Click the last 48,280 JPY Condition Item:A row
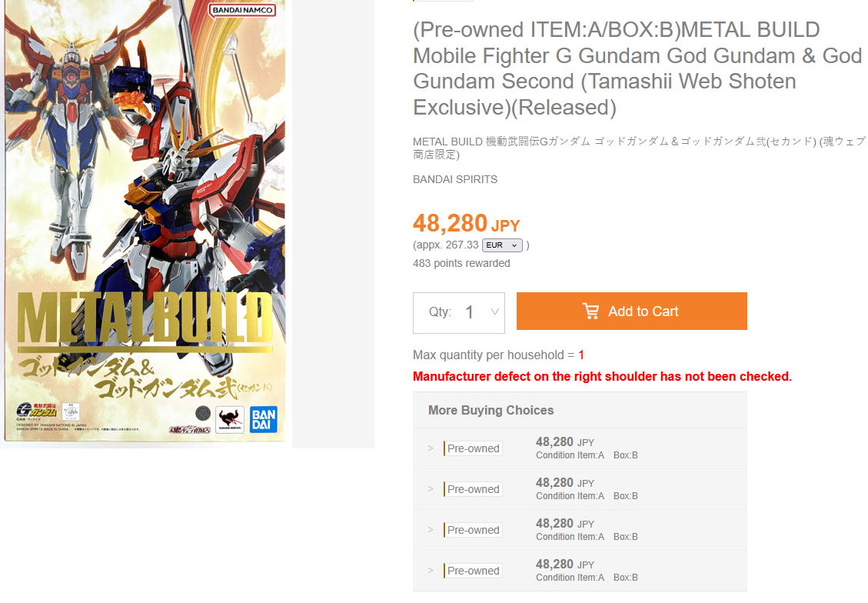 tap(580, 571)
